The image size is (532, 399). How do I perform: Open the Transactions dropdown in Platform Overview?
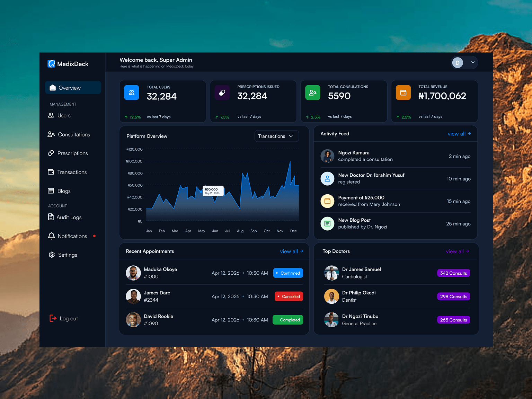pyautogui.click(x=276, y=136)
